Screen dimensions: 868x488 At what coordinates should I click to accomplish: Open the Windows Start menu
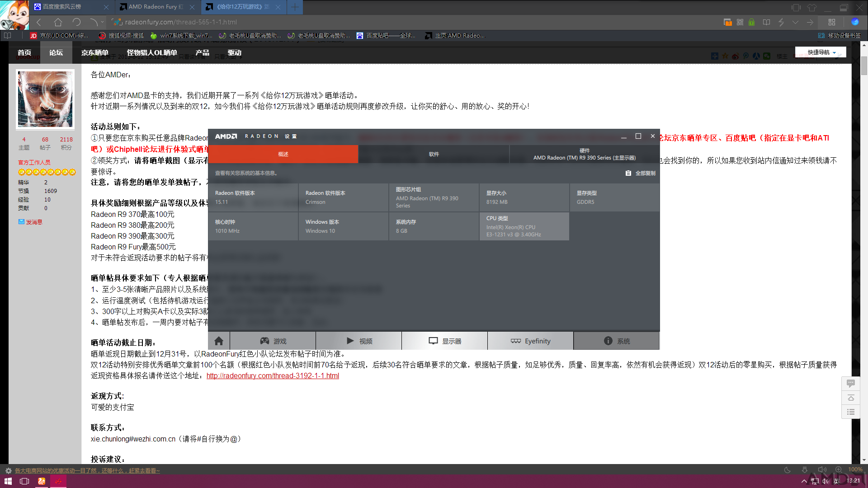click(8, 481)
